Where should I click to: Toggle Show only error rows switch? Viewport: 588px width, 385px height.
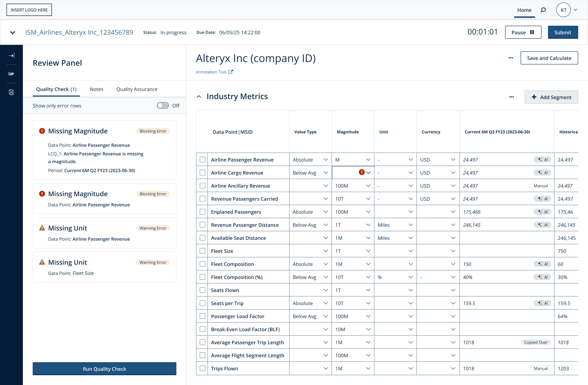tap(163, 106)
